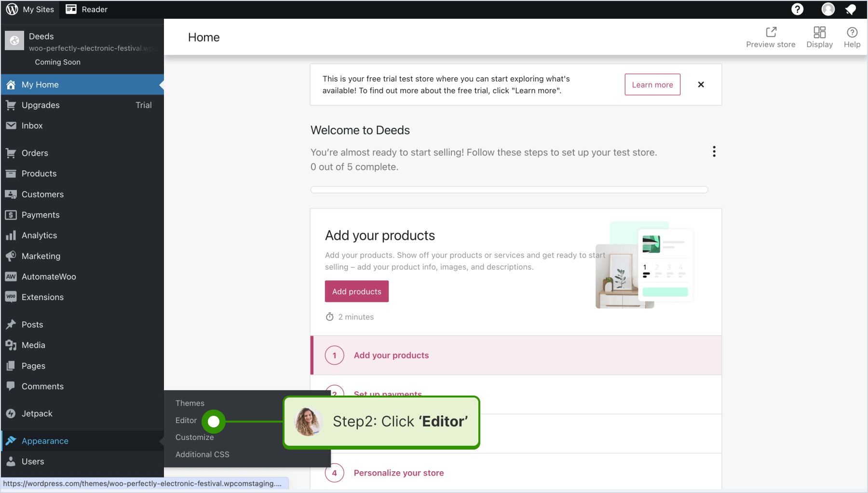Screen dimensions: 868x493
Task: Click the Pages icon in sidebar
Action: click(x=11, y=366)
